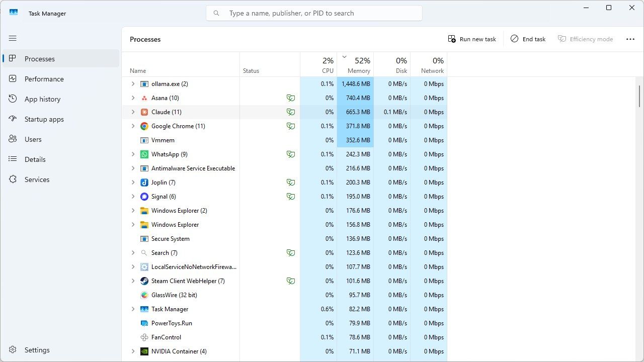The image size is (644, 362).
Task: Expand the Joplin (7) process group
Action: [x=133, y=183]
